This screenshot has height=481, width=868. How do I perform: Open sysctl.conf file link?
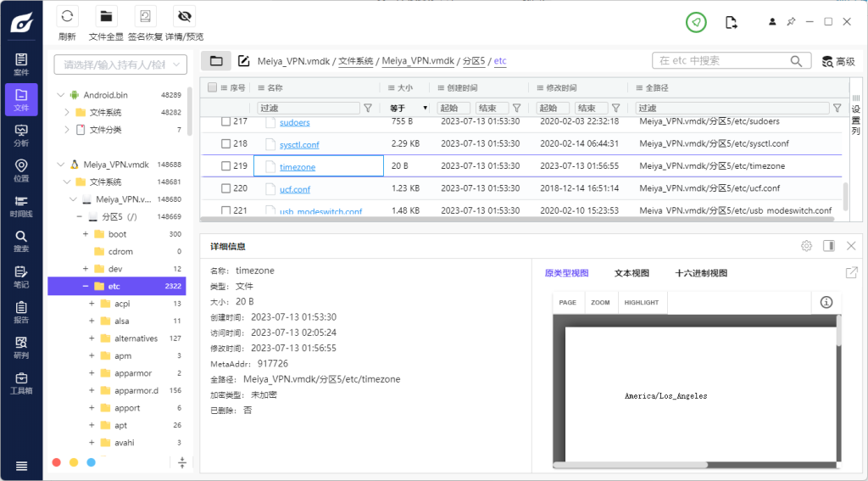point(299,145)
